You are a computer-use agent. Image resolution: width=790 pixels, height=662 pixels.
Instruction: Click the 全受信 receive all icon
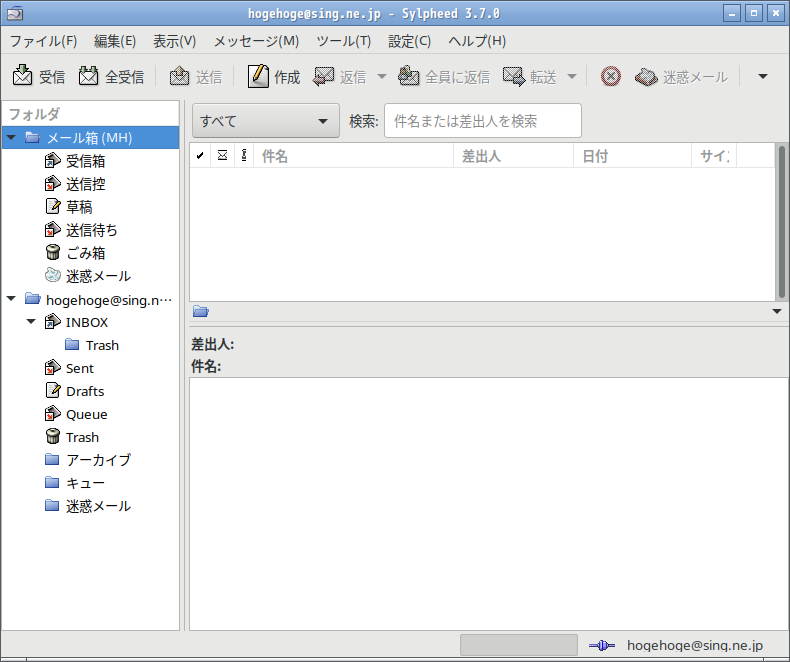tap(89, 76)
